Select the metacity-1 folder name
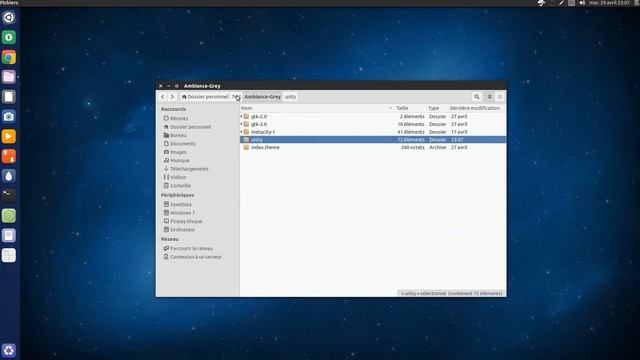Image resolution: width=640 pixels, height=360 pixels. [x=262, y=132]
